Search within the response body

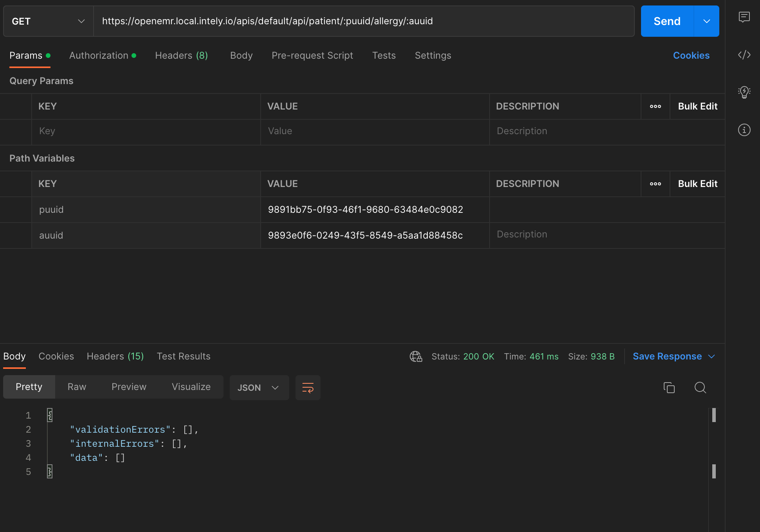coord(700,388)
